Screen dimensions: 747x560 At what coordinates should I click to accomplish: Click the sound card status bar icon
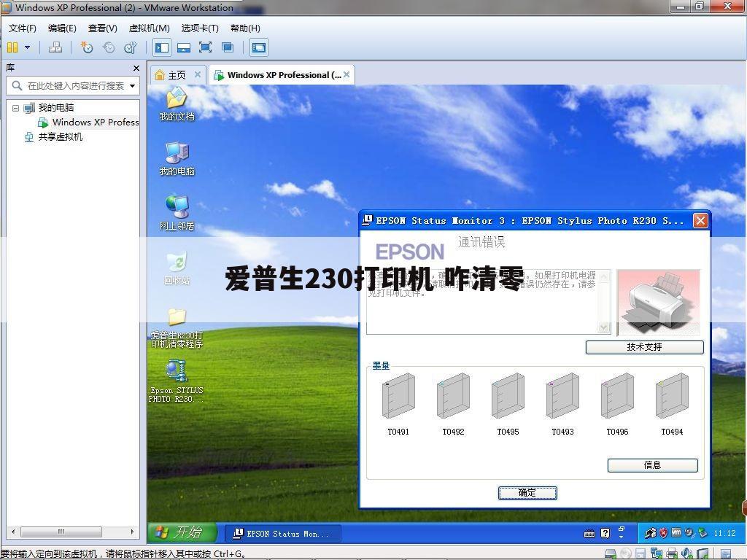687,554
